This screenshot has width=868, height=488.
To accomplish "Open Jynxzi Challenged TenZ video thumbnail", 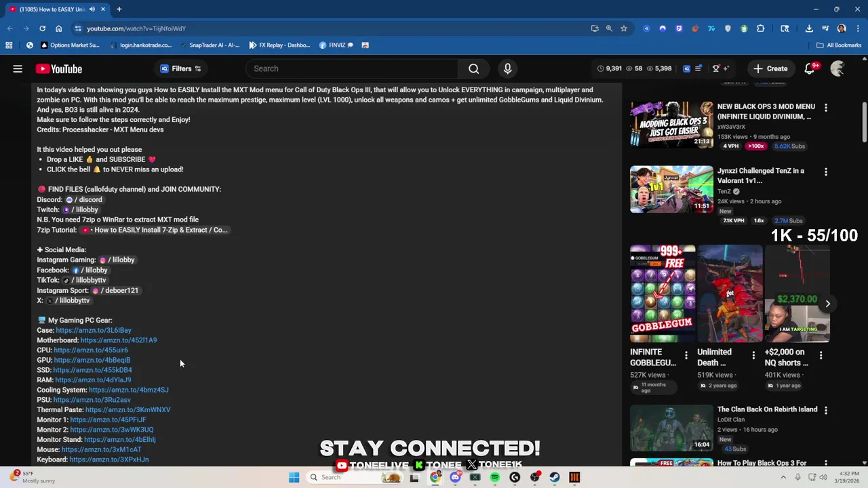I will [671, 189].
